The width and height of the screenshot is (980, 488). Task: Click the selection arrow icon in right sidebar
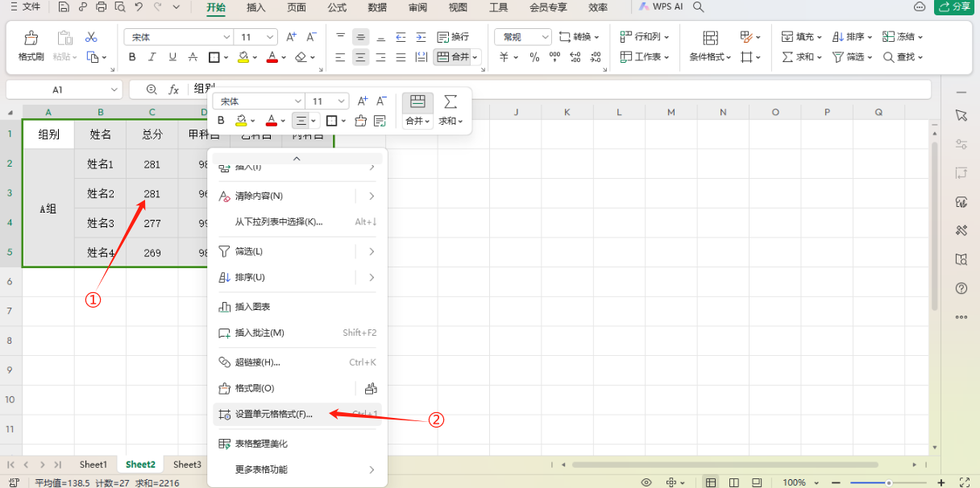961,115
